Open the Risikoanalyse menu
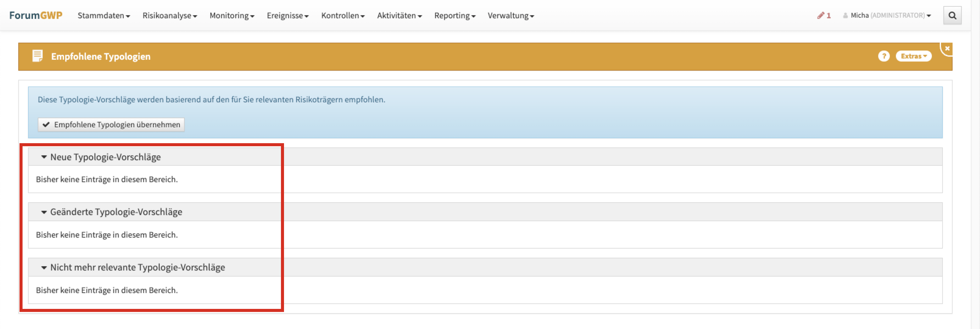 click(x=169, y=16)
